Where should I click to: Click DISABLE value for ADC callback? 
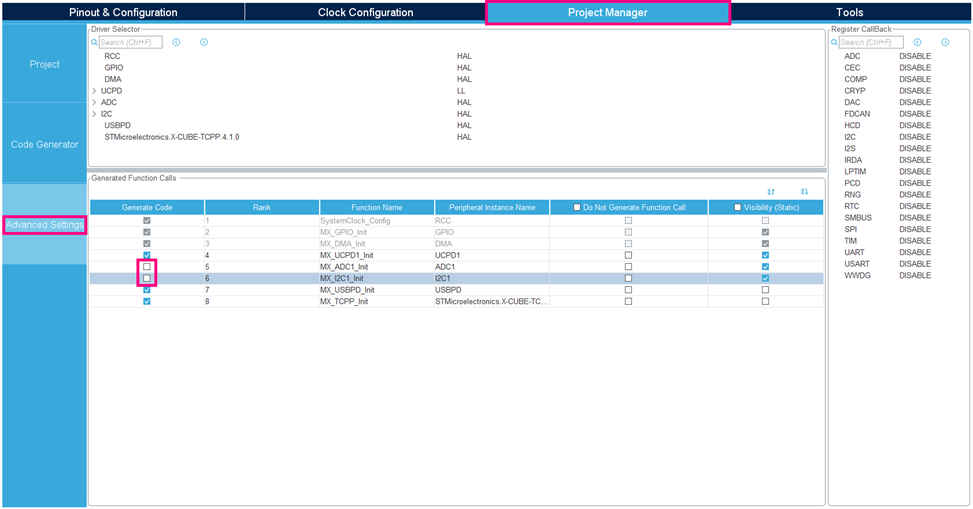click(x=915, y=56)
